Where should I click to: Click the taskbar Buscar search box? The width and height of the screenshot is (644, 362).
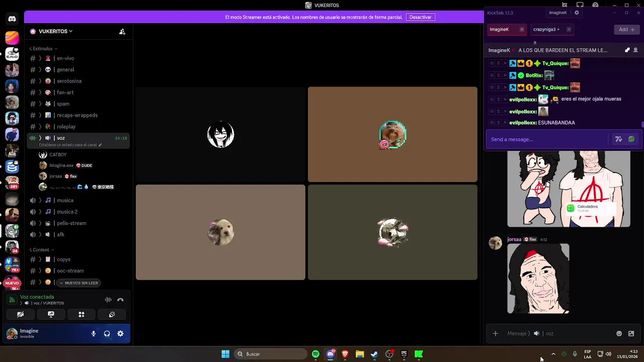click(x=271, y=354)
